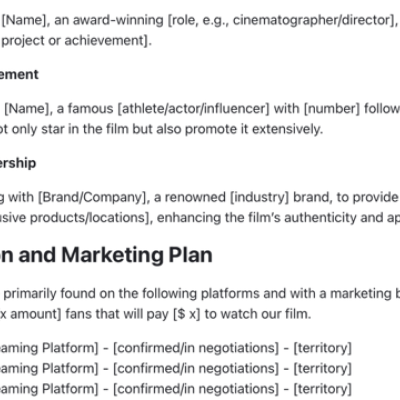
Task: Click [confirmed/in negotiations] in the first platform row
Action: [196, 348]
